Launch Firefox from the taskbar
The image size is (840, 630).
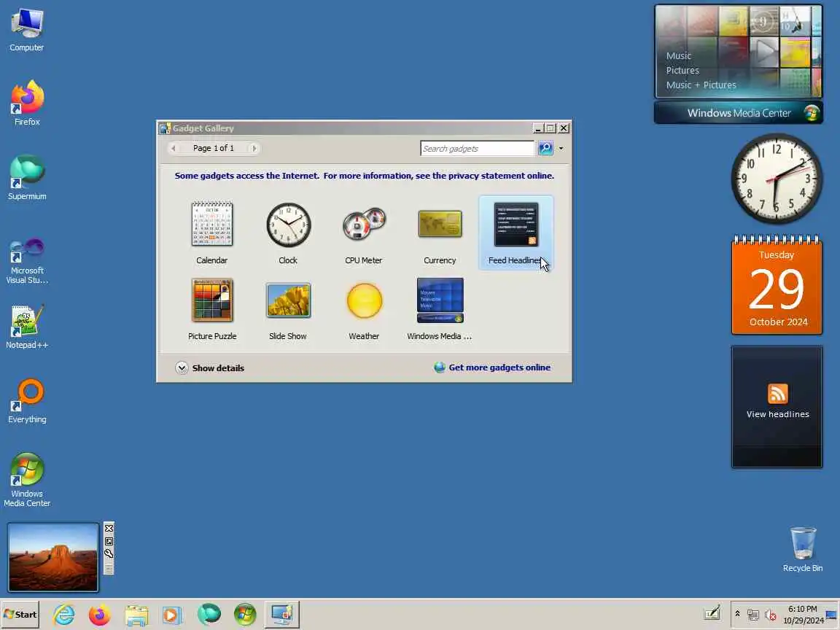tap(100, 615)
